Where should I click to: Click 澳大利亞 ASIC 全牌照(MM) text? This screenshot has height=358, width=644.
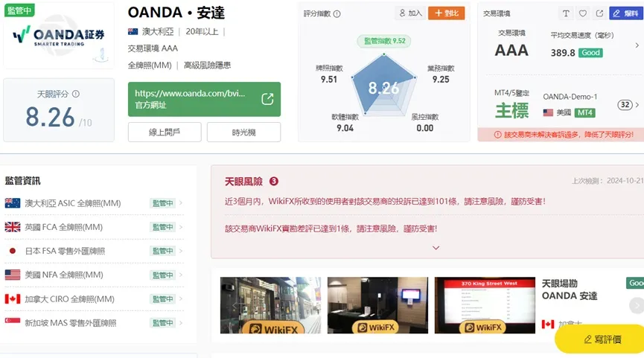(x=73, y=203)
